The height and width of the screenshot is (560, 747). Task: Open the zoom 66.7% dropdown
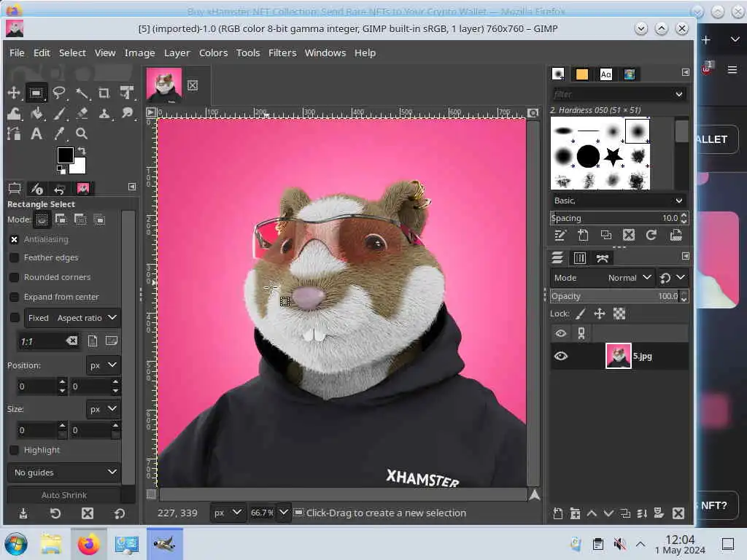point(283,513)
